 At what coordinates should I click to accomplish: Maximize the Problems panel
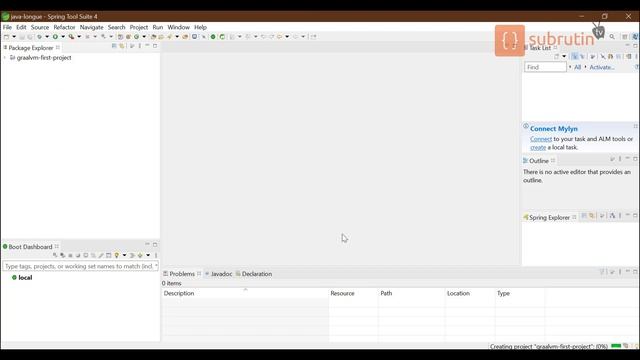pos(635,272)
